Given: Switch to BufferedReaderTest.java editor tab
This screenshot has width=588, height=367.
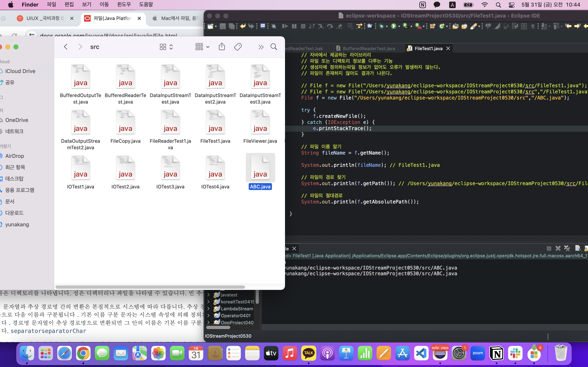Looking at the screenshot, I should 369,49.
